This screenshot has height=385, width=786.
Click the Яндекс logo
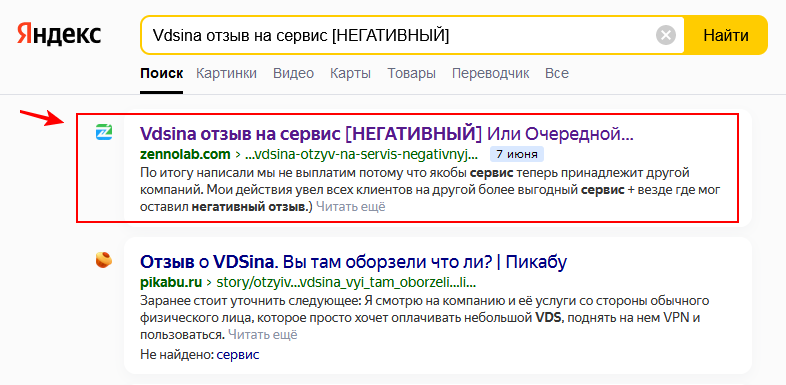[59, 35]
